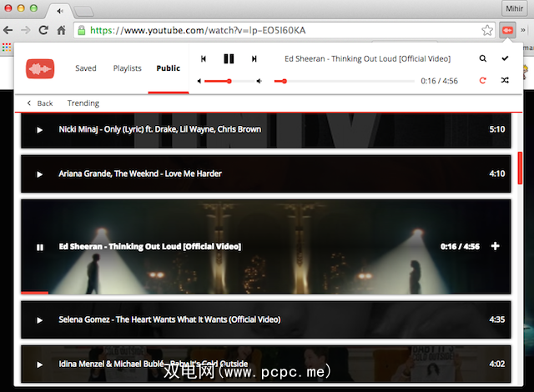Click the Selena Gomez song title
This screenshot has height=392, width=534.
[x=169, y=319]
